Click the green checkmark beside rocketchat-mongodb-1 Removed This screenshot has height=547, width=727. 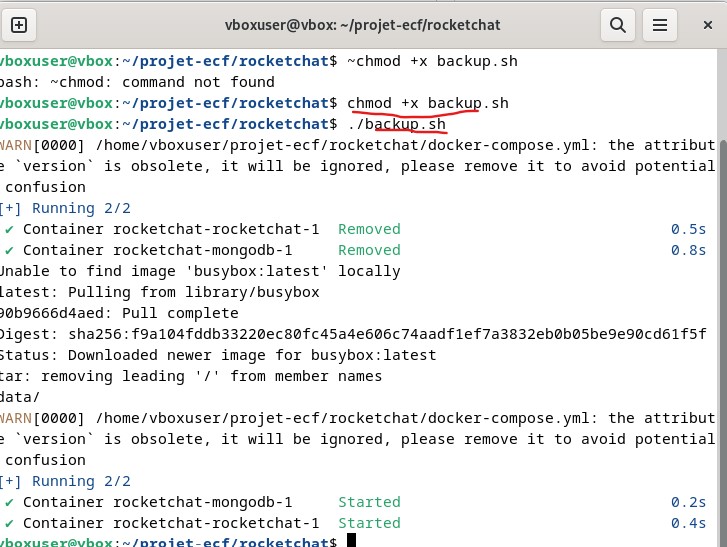(9, 250)
